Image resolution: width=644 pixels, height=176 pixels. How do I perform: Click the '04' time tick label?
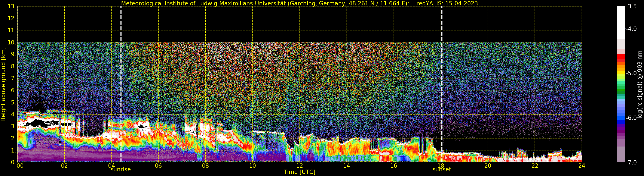point(111,166)
